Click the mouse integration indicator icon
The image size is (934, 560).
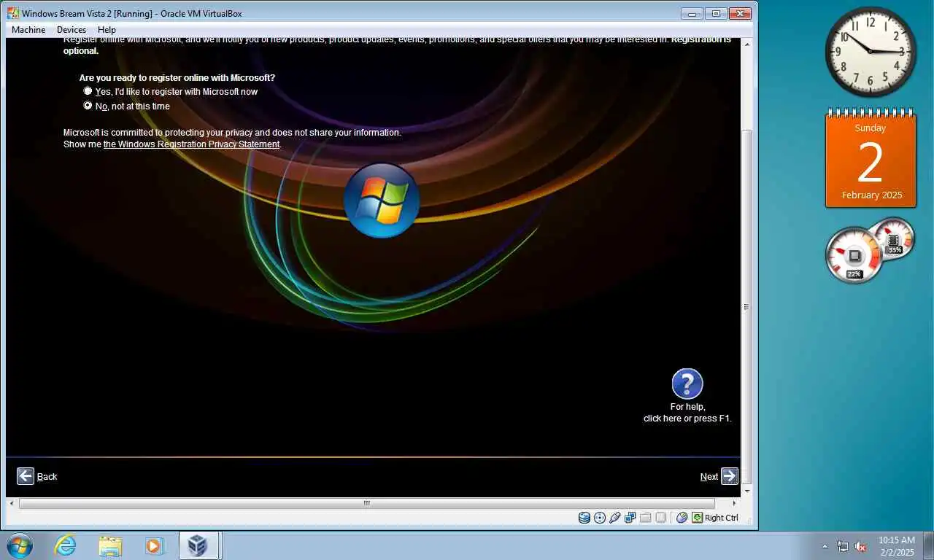click(682, 518)
